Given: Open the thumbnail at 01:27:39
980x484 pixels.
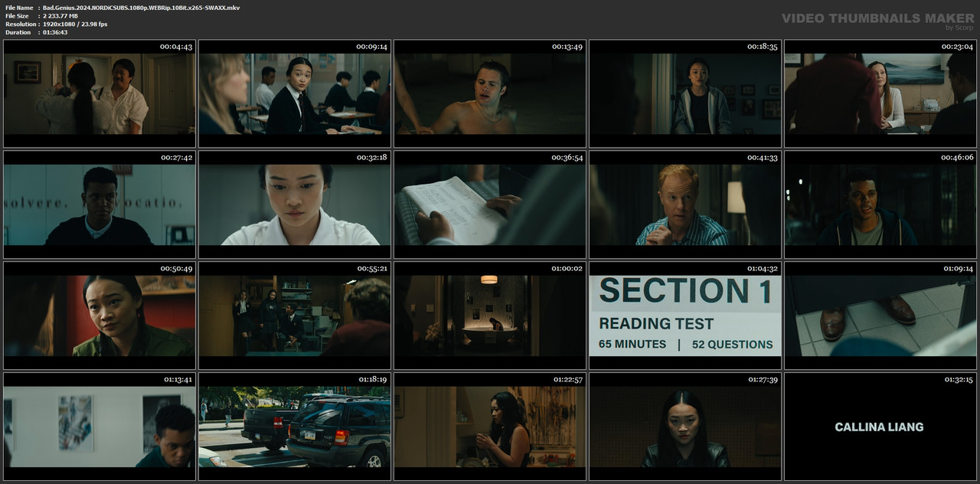Looking at the screenshot, I should (x=685, y=427).
